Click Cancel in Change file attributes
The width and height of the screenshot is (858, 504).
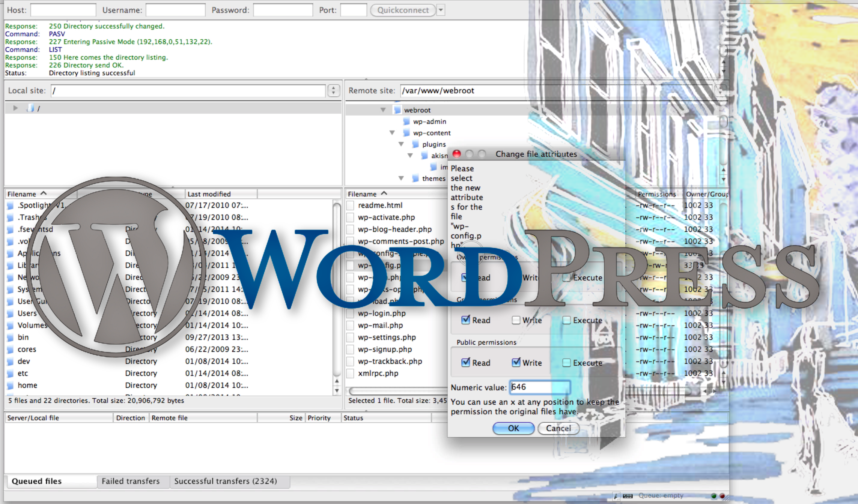pyautogui.click(x=558, y=428)
